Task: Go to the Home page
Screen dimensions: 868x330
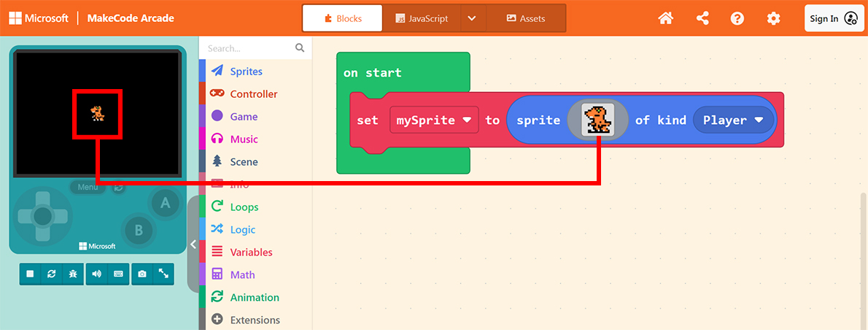Action: (x=665, y=18)
